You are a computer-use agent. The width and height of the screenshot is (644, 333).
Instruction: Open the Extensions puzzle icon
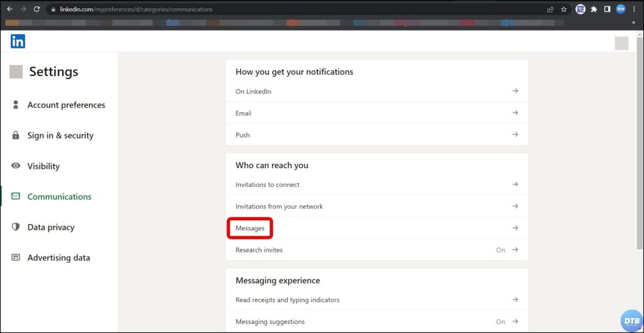tap(594, 9)
